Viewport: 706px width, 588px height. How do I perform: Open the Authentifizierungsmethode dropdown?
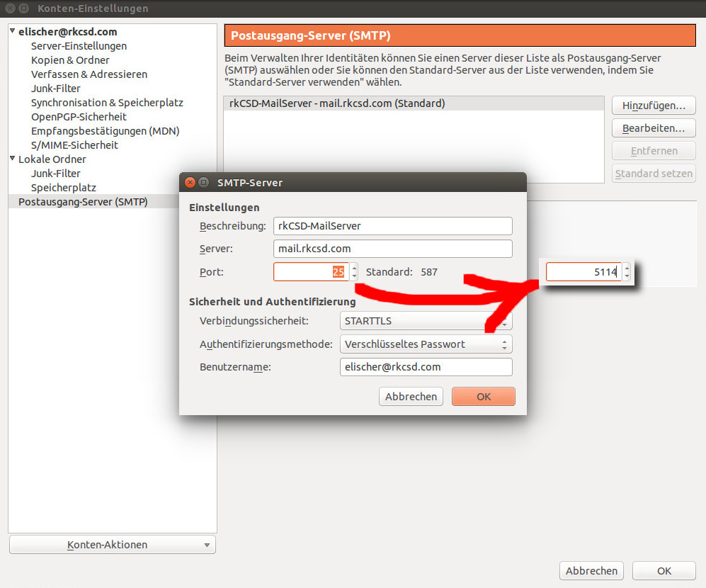click(426, 344)
